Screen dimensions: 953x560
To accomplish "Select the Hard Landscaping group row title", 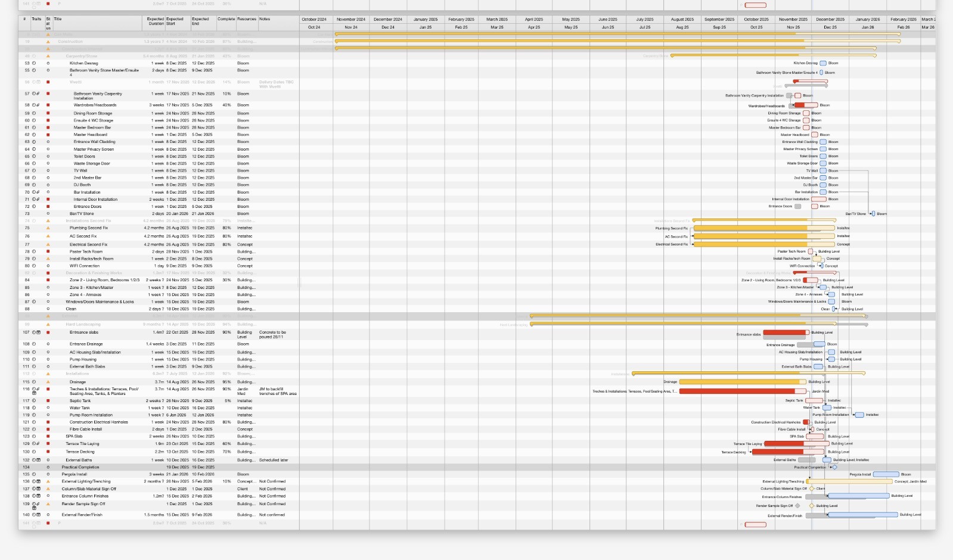I will tap(83, 325).
